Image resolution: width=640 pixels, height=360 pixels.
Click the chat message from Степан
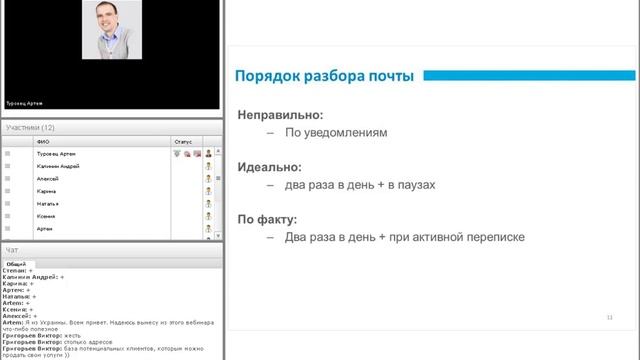pos(18,271)
